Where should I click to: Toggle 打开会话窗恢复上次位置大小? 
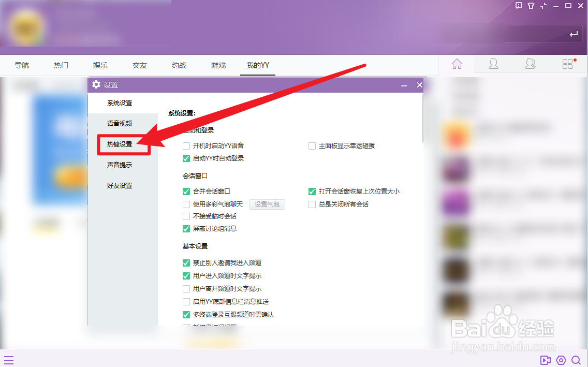[x=312, y=192]
